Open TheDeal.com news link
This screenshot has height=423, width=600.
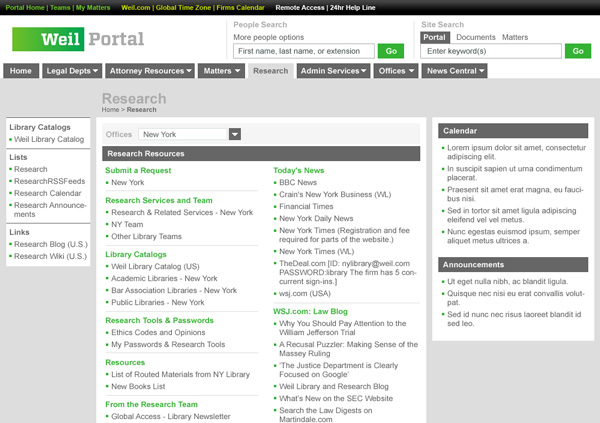348,273
